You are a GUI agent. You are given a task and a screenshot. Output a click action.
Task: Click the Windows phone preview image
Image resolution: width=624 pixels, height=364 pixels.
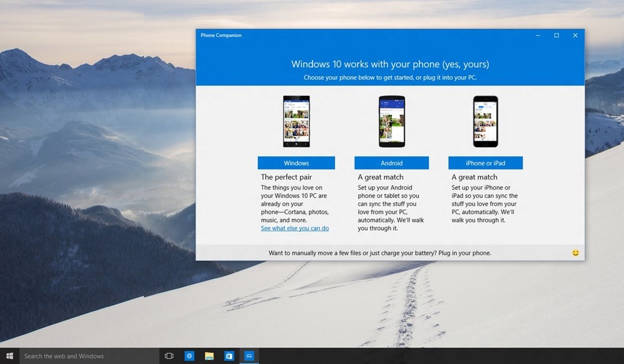coord(296,121)
